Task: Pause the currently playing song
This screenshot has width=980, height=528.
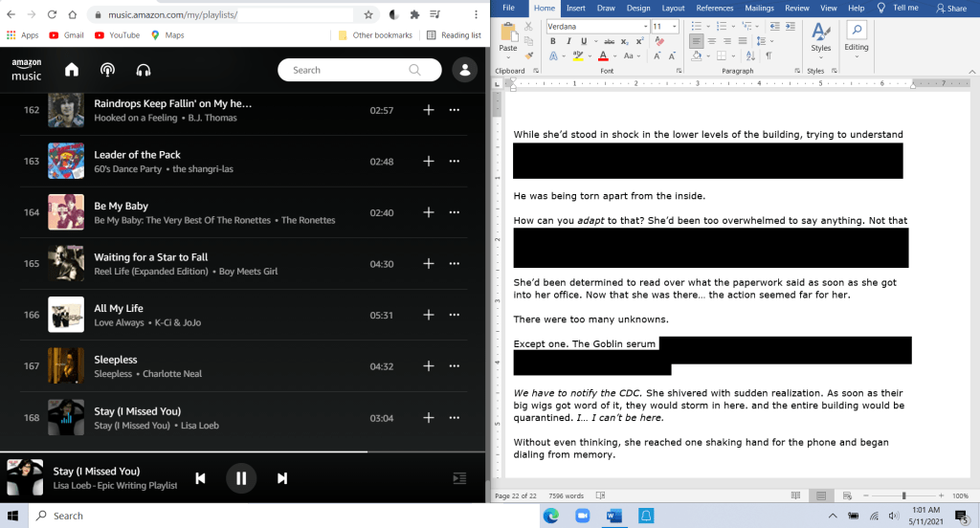Action: pyautogui.click(x=241, y=478)
